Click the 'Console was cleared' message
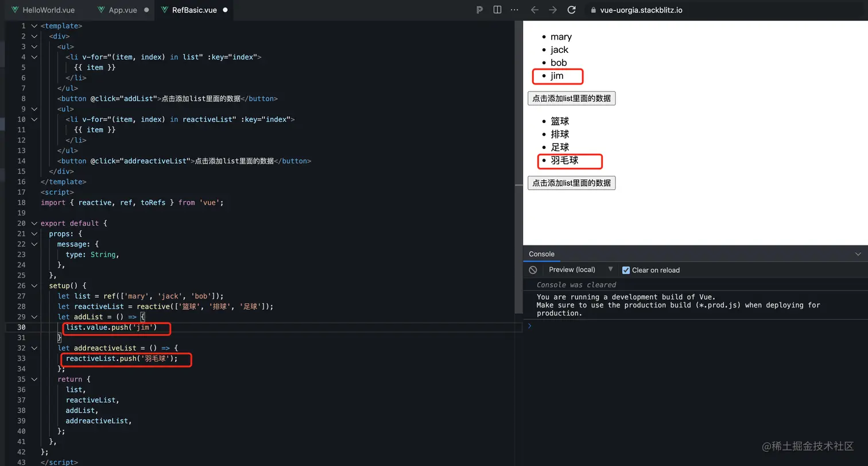 tap(576, 285)
